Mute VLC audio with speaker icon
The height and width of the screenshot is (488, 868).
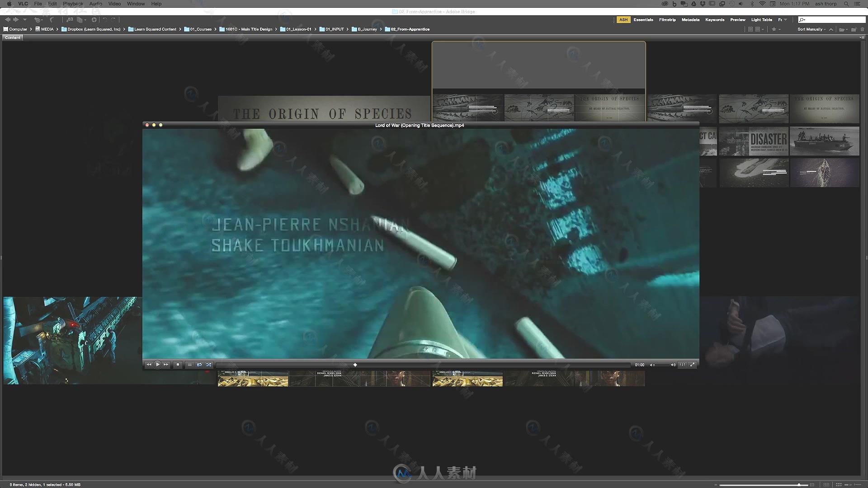pos(652,365)
